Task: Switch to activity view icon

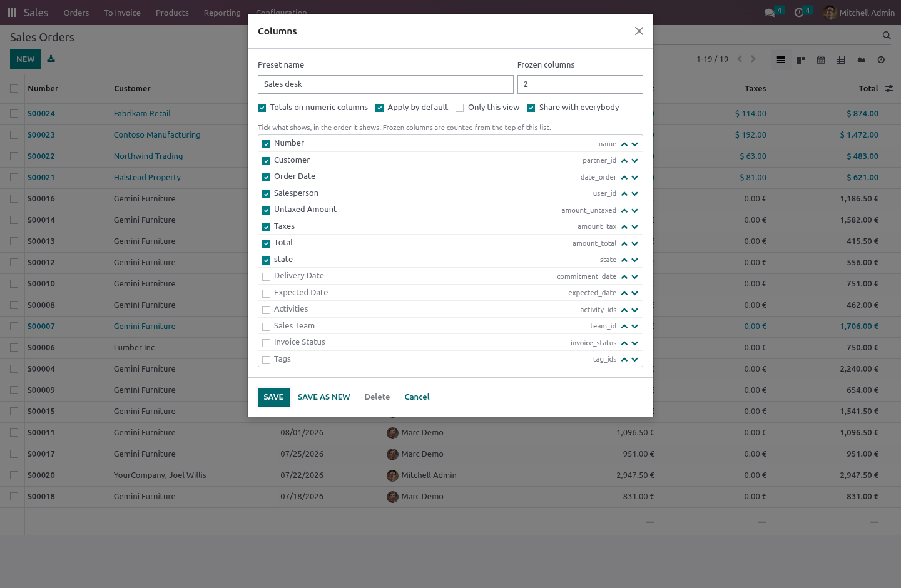Action: (881, 59)
